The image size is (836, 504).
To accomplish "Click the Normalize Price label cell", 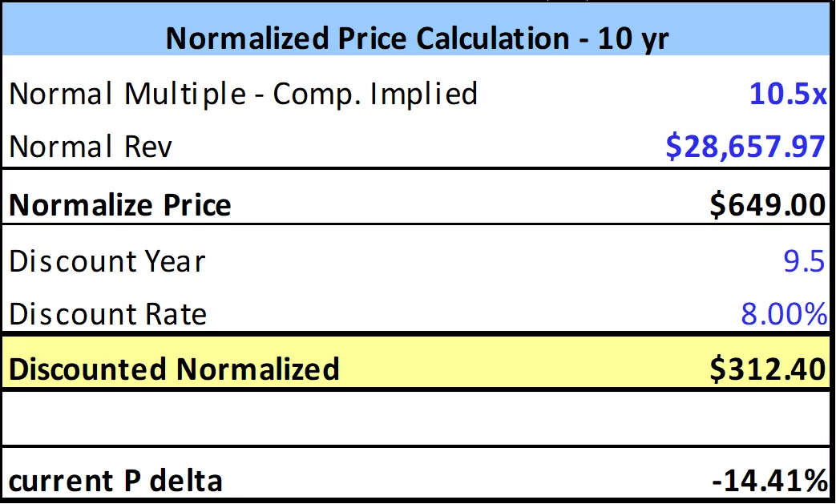I will point(120,205).
